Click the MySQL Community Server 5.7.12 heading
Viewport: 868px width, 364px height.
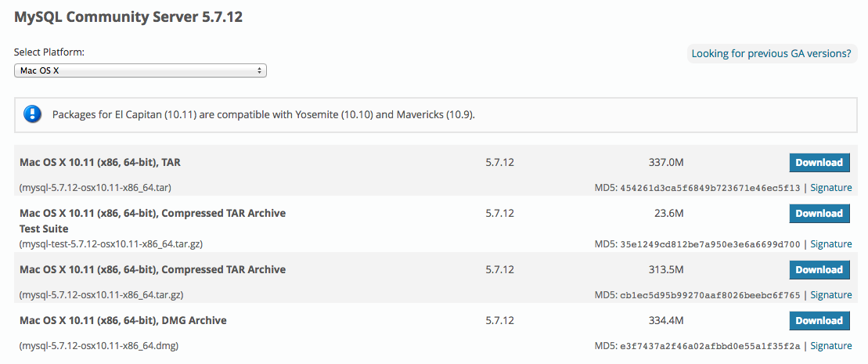click(x=128, y=17)
